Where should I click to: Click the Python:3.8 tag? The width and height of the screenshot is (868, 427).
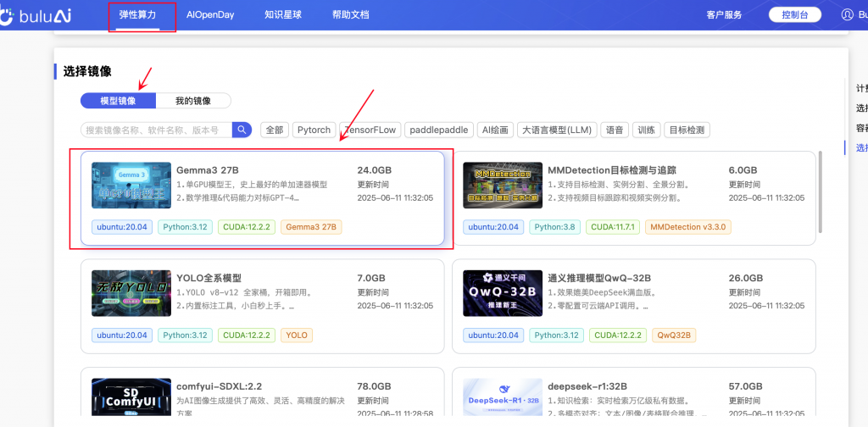click(x=554, y=227)
